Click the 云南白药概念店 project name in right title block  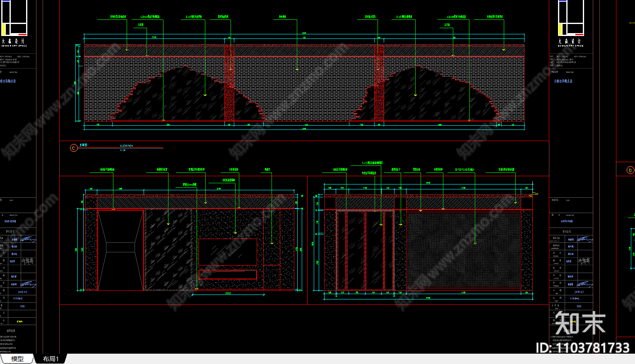[x=563, y=81]
